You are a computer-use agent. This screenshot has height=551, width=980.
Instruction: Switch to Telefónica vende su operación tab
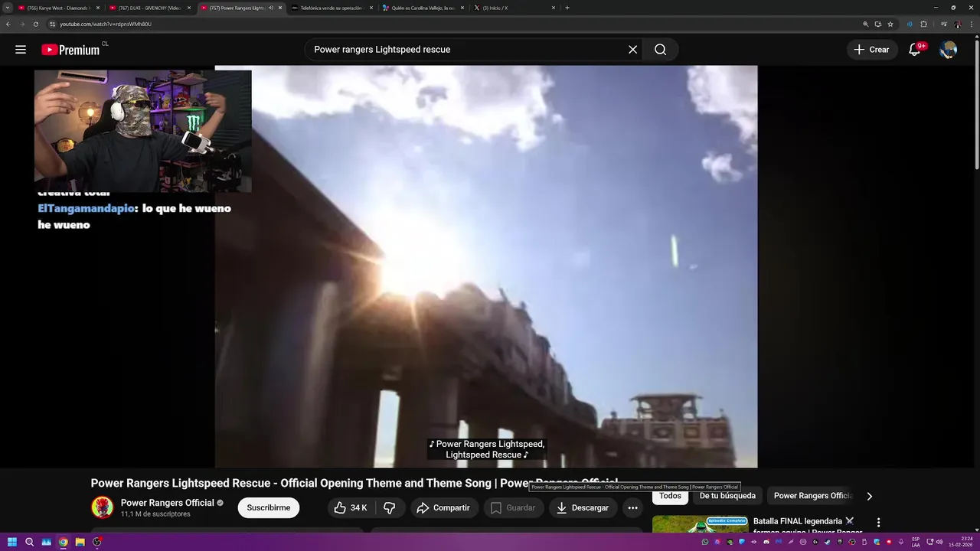point(332,8)
